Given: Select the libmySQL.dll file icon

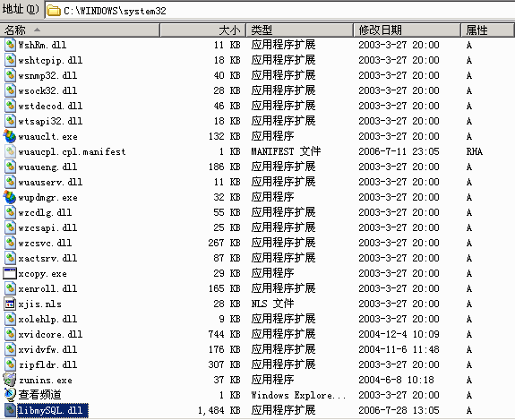Looking at the screenshot, I should [10, 410].
